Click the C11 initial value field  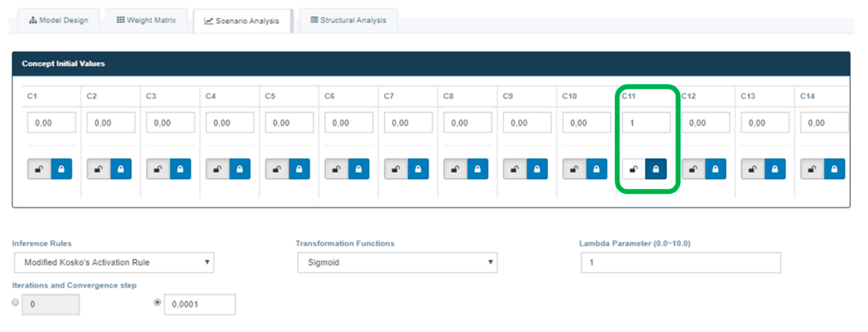(x=646, y=122)
